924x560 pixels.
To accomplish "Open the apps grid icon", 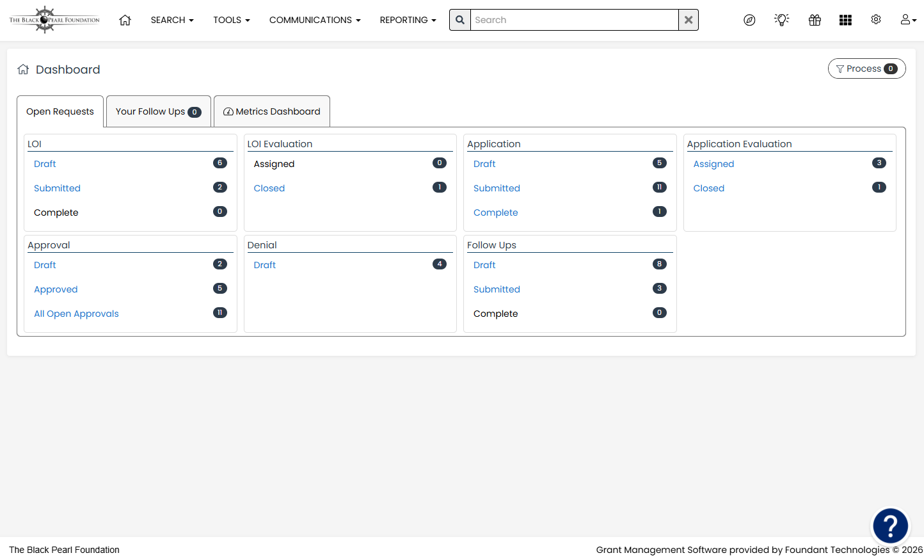I will point(845,20).
